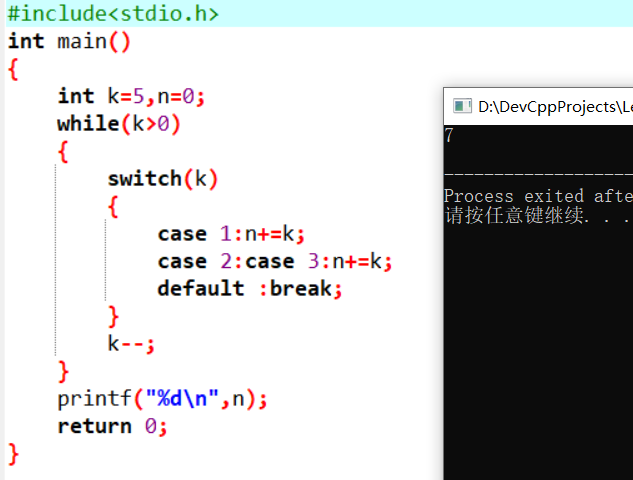Viewport: 633px width, 480px height.
Task: Click the 'while(k>0)' line
Action: [119, 124]
